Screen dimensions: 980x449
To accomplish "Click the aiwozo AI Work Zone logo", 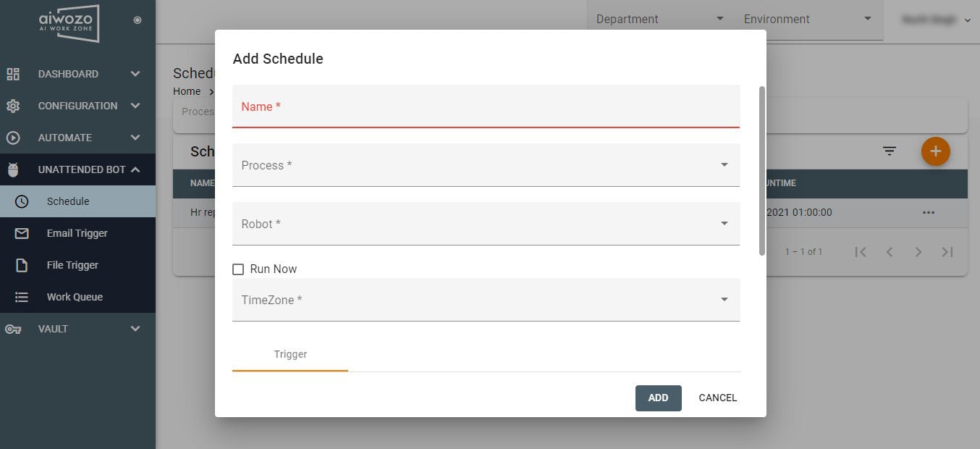I will point(69,23).
